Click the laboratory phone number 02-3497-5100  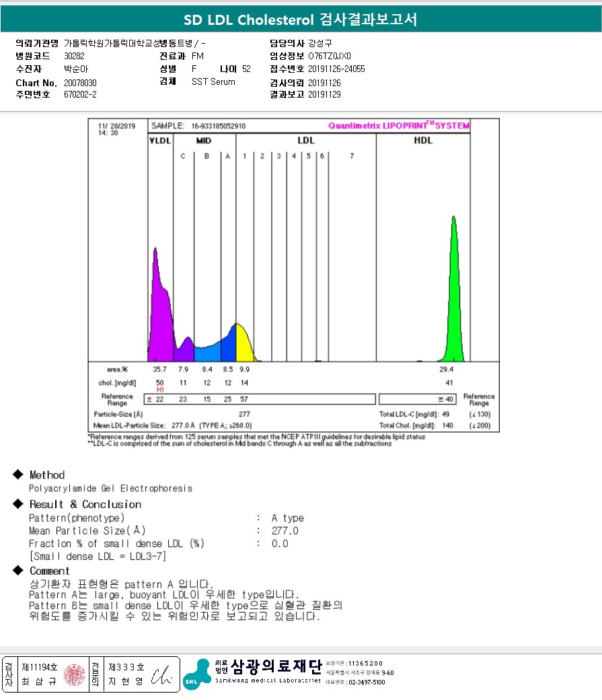click(x=367, y=682)
